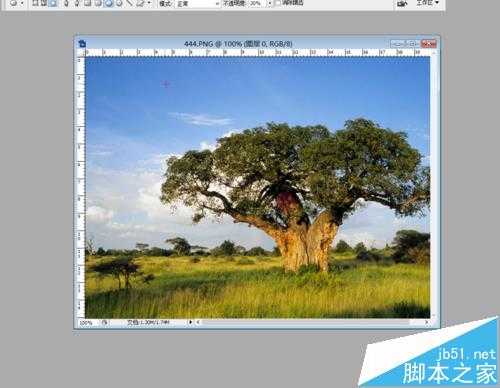Open the opacity slider arrow

point(270,3)
